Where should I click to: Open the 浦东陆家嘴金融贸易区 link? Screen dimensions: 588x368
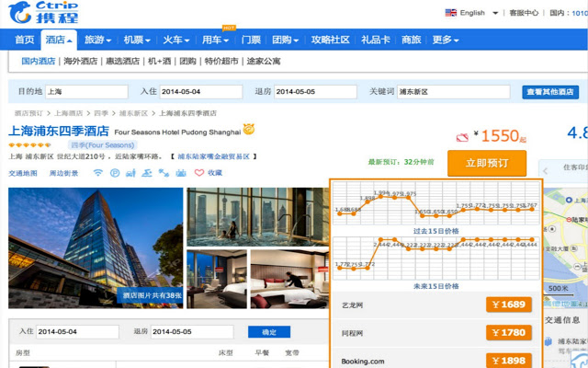coord(214,156)
